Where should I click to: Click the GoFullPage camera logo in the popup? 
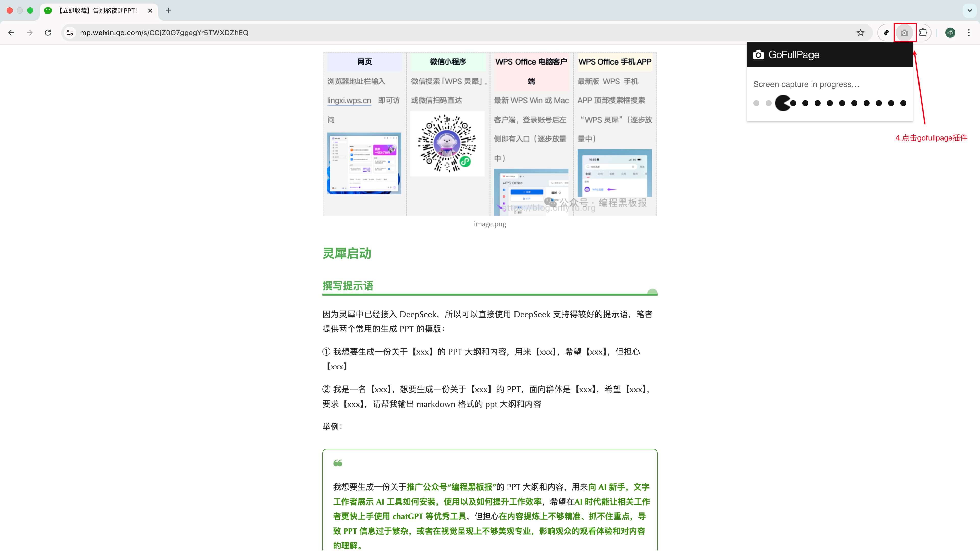(758, 54)
